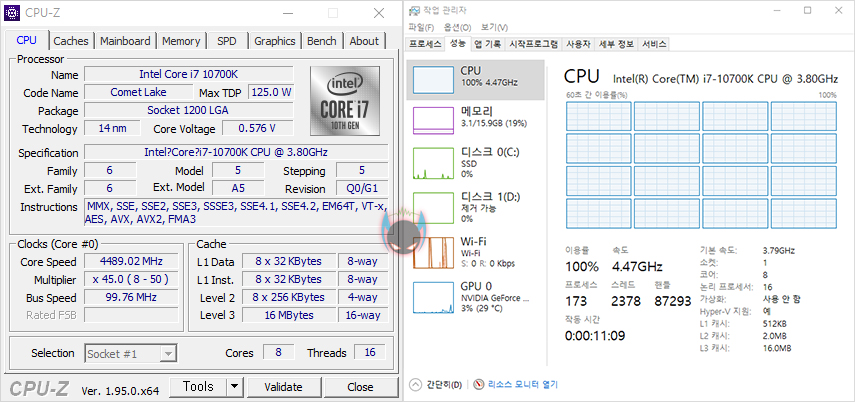
Task: Select the CPU usage thumbnail in Task Manager
Action: (433, 80)
